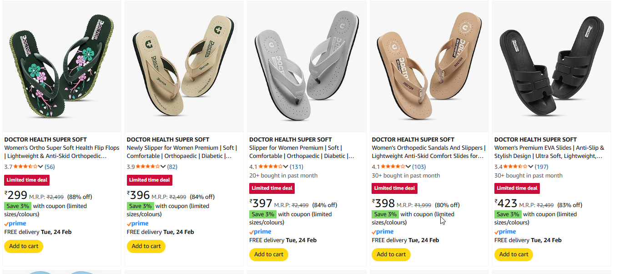
Task: Open the green floral flip flops image
Action: [62, 67]
